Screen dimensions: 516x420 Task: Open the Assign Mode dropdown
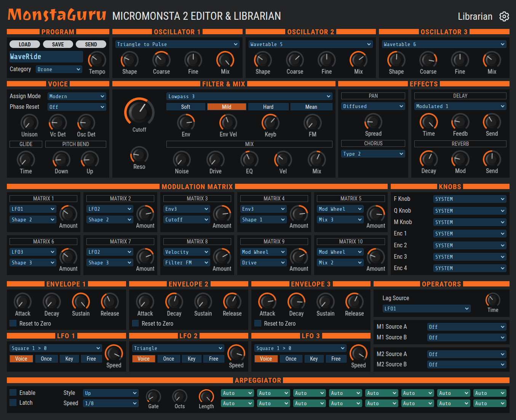pyautogui.click(x=77, y=96)
